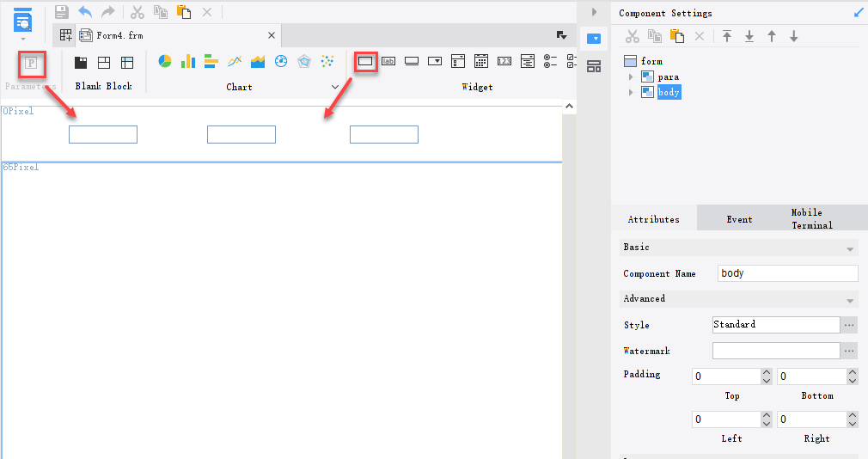Copy component in Component Settings toolbar

(655, 36)
